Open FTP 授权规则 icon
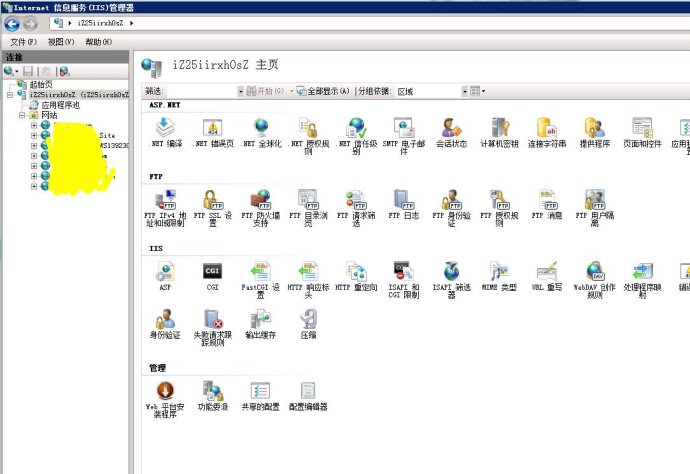Screen dimensions: 690x474 click(x=499, y=199)
